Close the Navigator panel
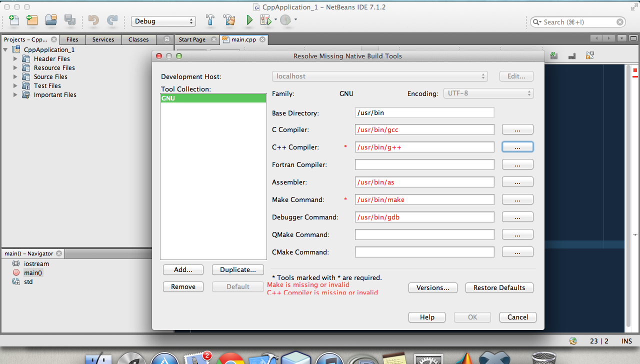This screenshot has height=364, width=640. 58,253
